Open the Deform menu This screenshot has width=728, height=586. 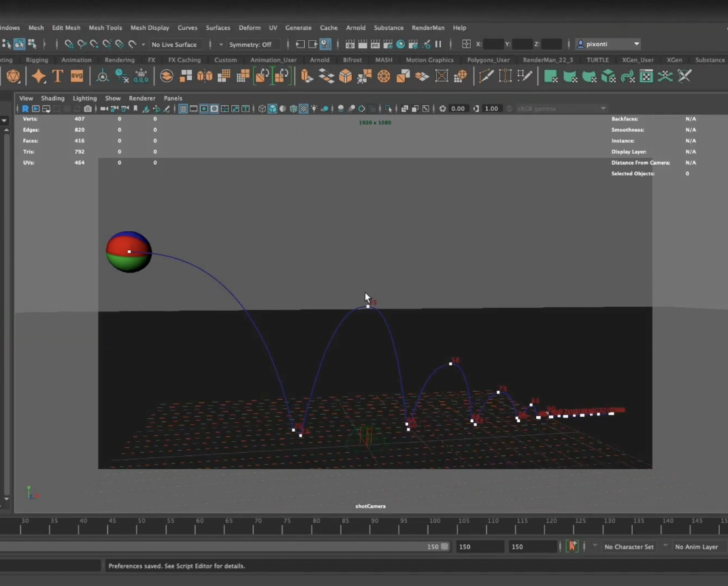[250, 28]
